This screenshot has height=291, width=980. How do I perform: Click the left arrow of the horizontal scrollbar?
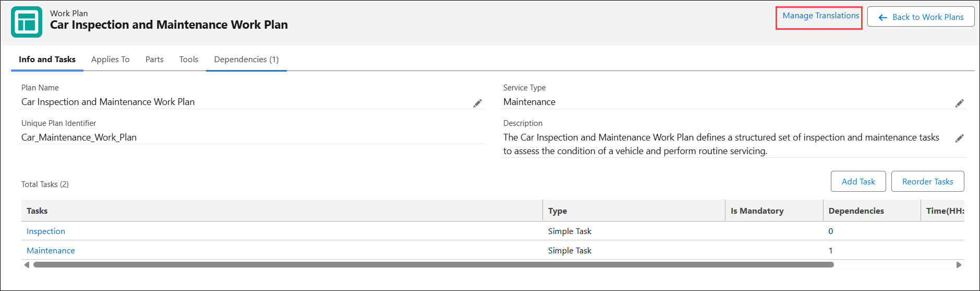[x=27, y=265]
